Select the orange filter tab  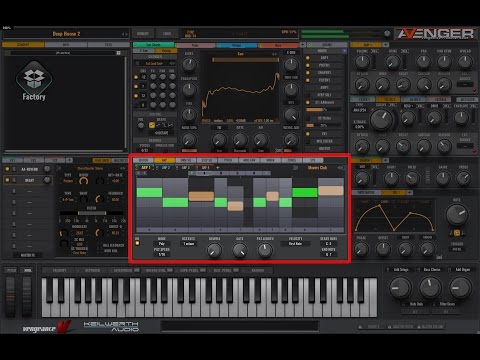[388, 99]
